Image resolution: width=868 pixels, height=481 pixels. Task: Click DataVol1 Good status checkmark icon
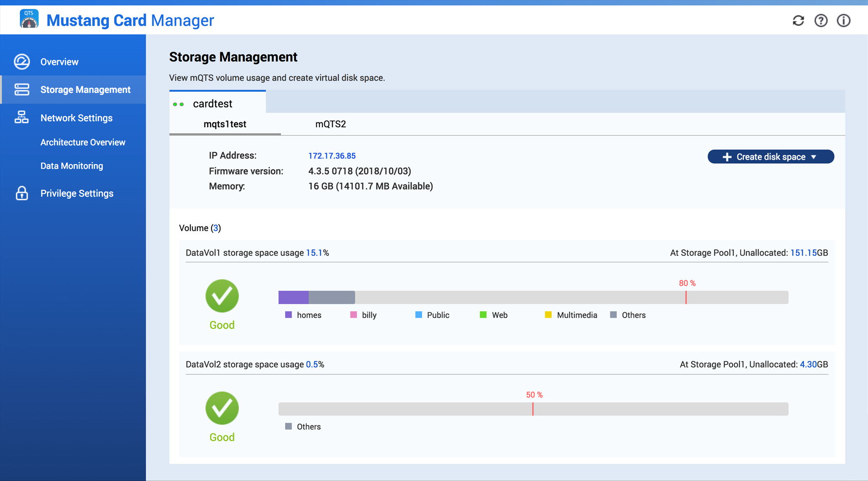tap(222, 296)
